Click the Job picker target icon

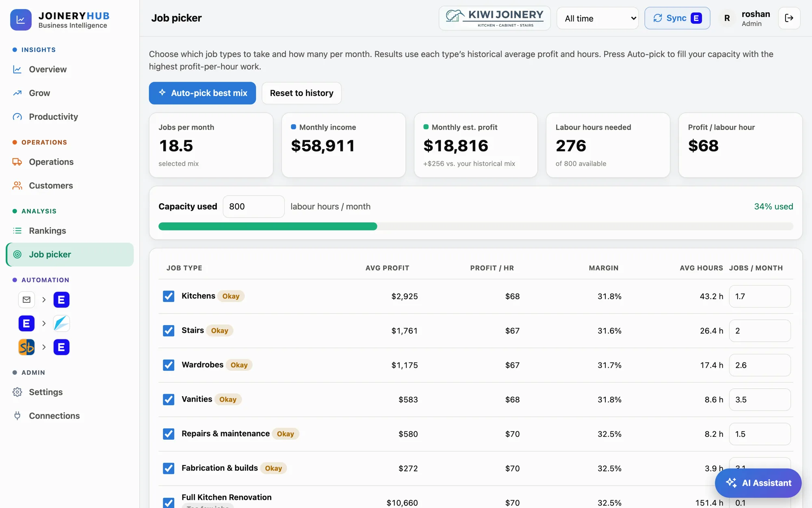click(17, 254)
